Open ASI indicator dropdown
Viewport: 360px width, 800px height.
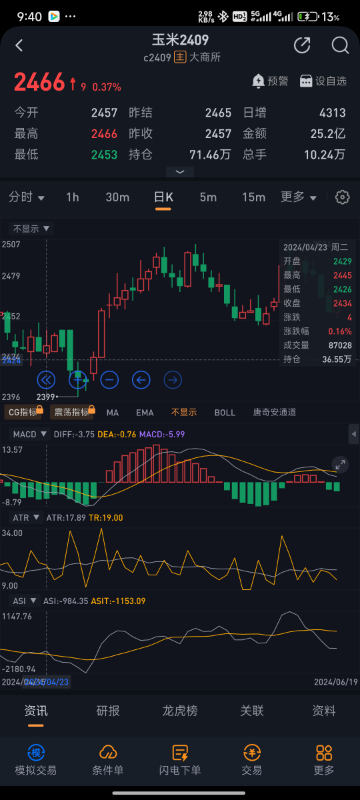pos(25,601)
